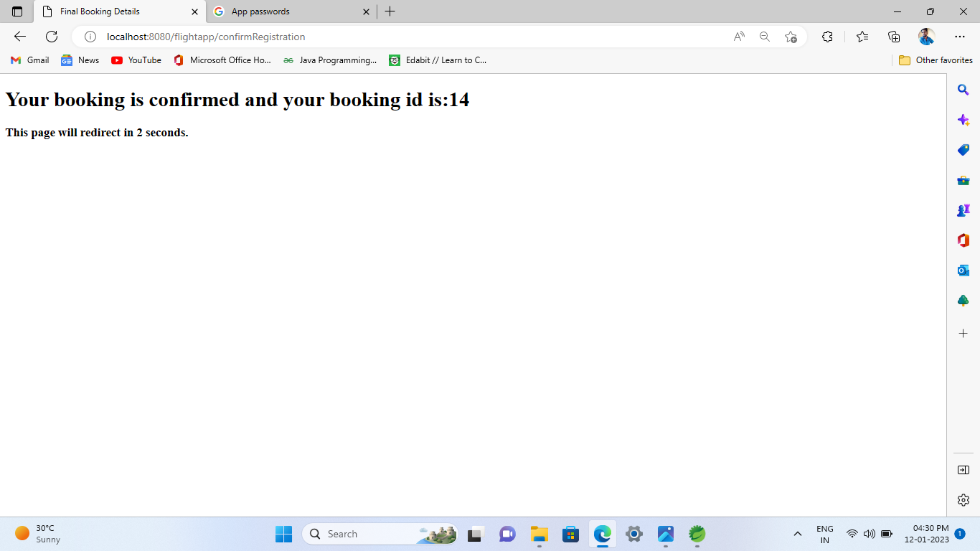Open sidebar tree icon
The width and height of the screenshot is (980, 551).
(x=963, y=301)
